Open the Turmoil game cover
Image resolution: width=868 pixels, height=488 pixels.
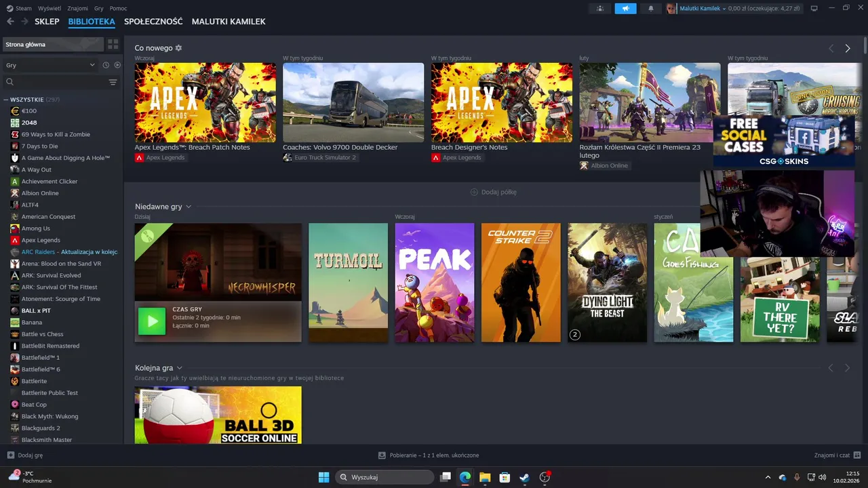(349, 283)
